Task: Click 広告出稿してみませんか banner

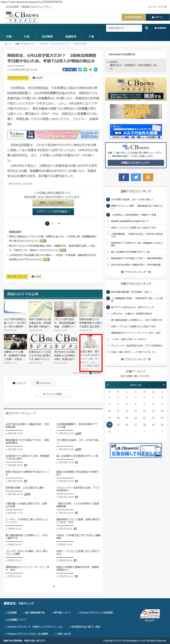Action: 136,450
